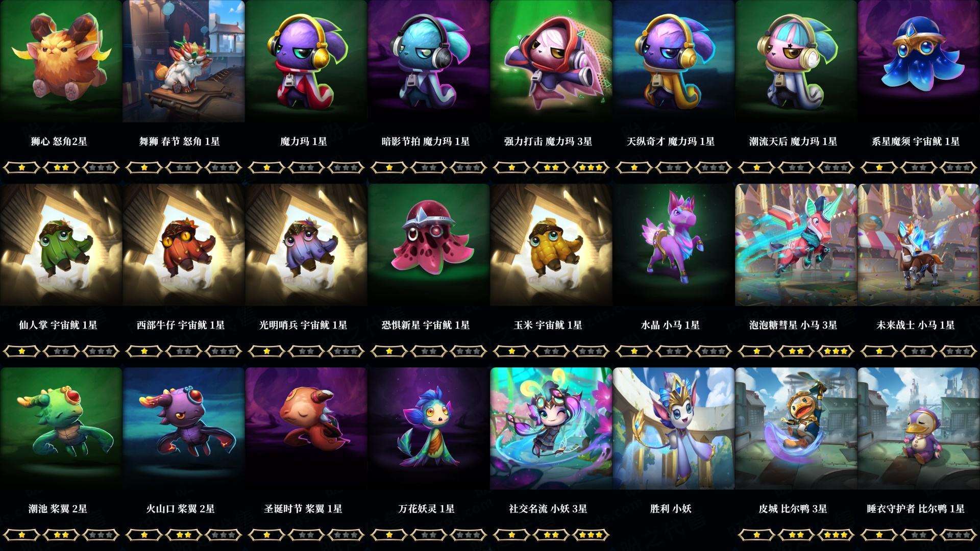Select the one-star badge under 睡衣守护者 比尔鸭
Image resolution: width=980 pixels, height=551 pixels.
pos(879,534)
